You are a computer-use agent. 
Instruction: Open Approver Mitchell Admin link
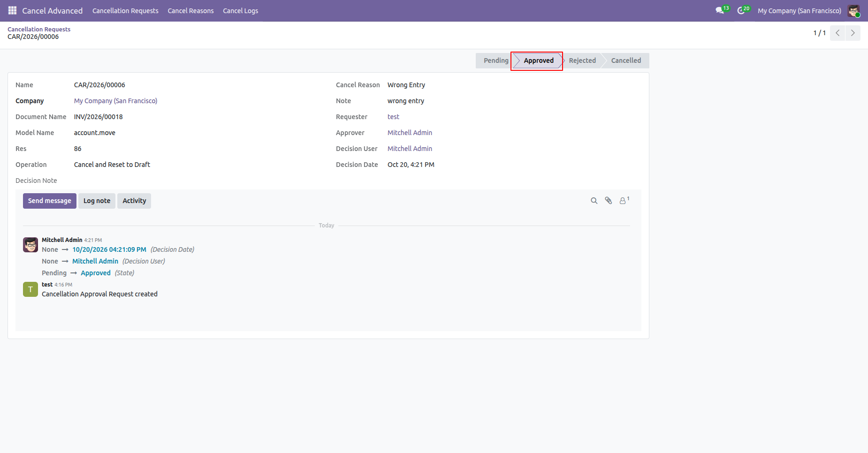410,133
